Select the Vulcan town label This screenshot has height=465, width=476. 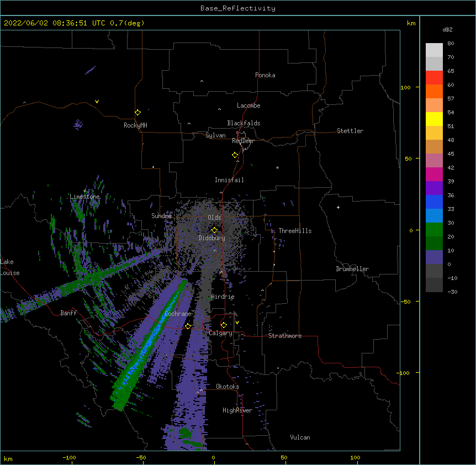point(300,437)
